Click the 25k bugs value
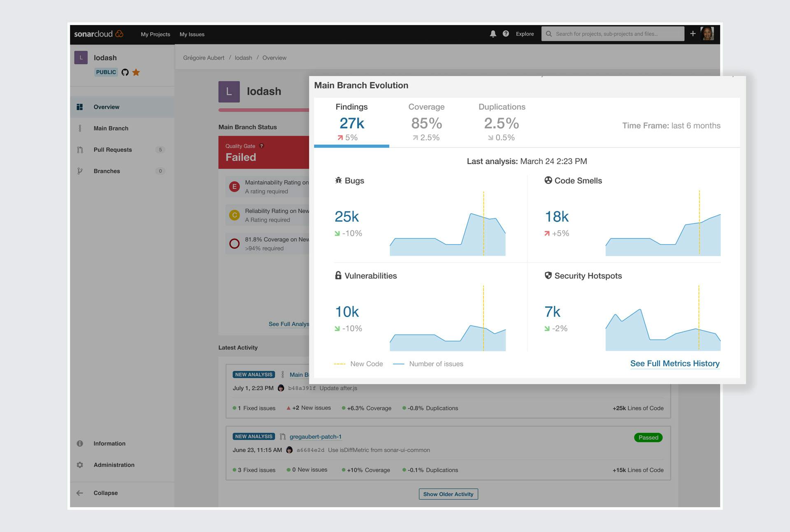The width and height of the screenshot is (790, 532). point(347,217)
